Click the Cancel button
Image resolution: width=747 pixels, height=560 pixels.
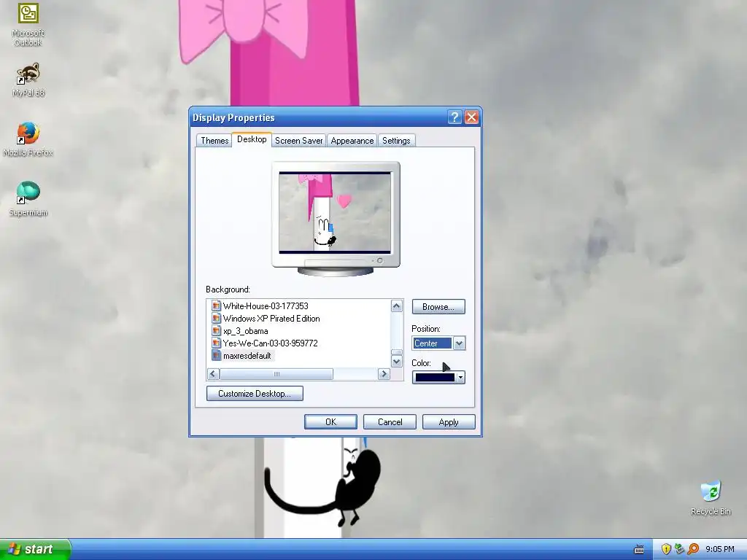click(390, 422)
